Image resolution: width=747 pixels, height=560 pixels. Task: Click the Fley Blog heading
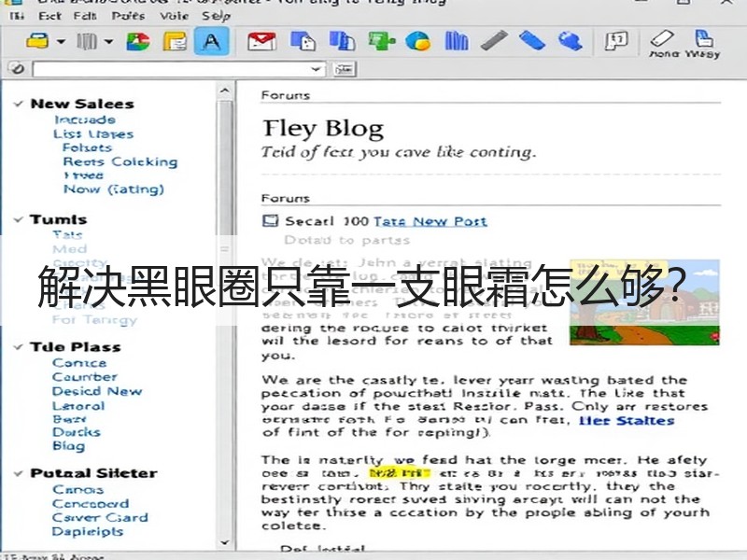[323, 129]
